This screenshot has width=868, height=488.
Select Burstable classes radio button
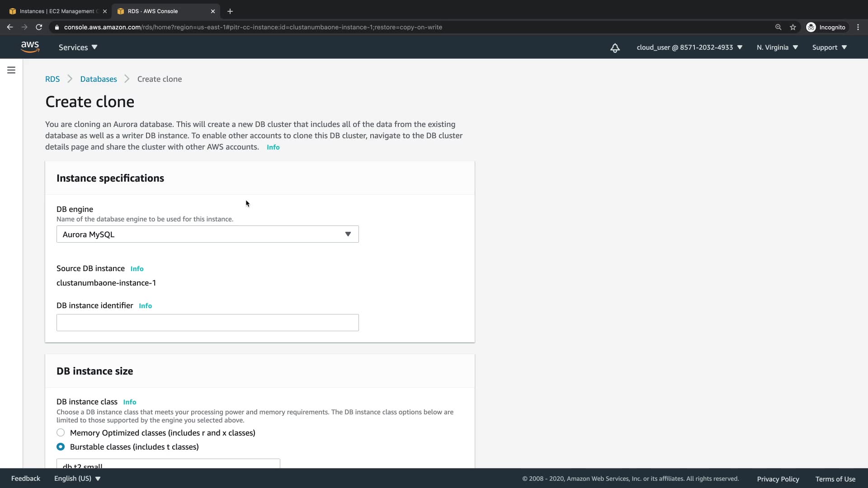coord(61,446)
